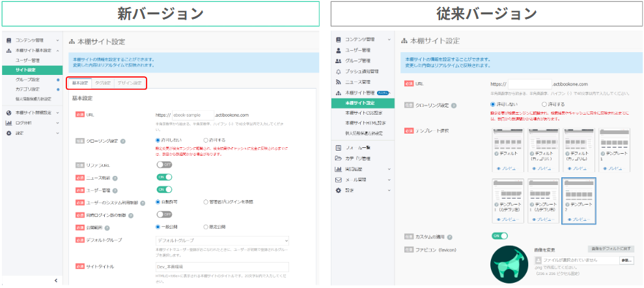
Task: Select the 限定公開 radio button
Action: 206,227
